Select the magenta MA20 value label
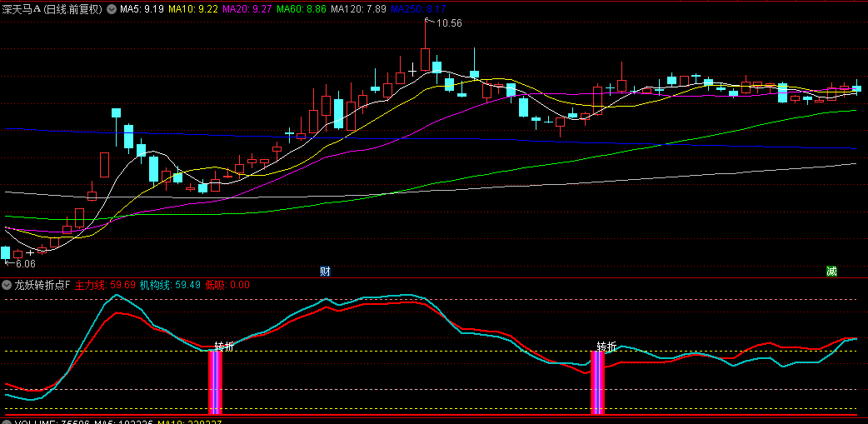 (x=248, y=9)
